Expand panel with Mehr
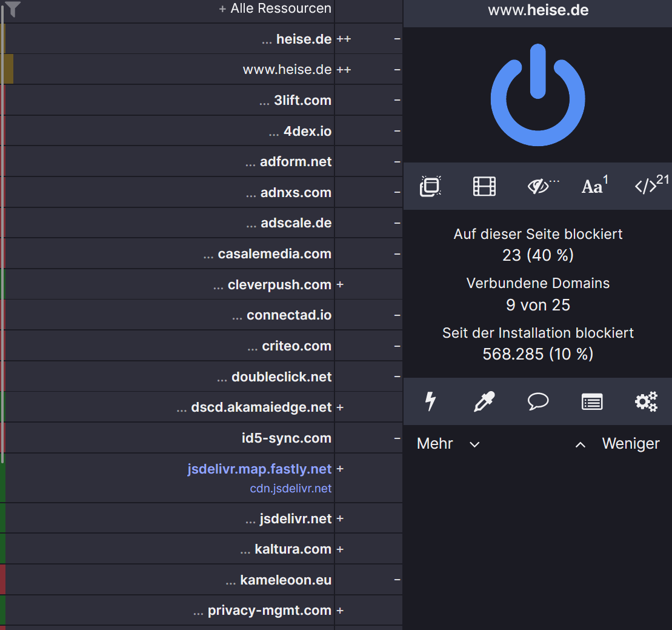672x630 pixels. click(448, 443)
